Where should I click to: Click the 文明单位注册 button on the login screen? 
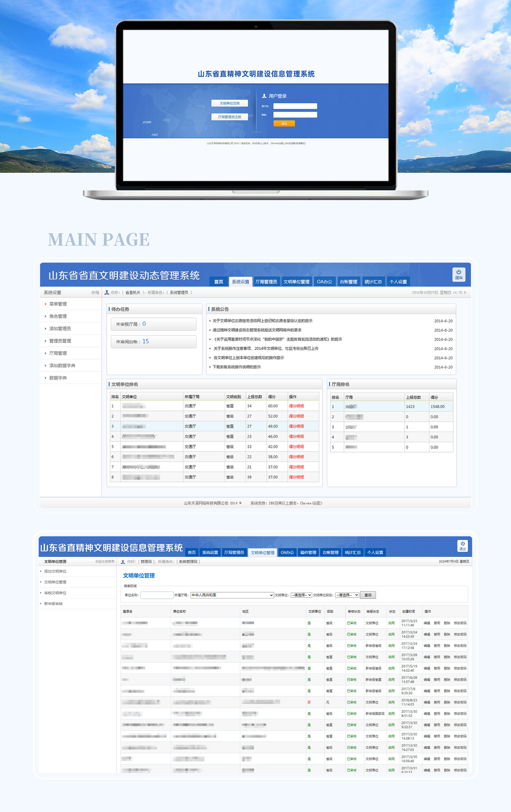point(230,103)
